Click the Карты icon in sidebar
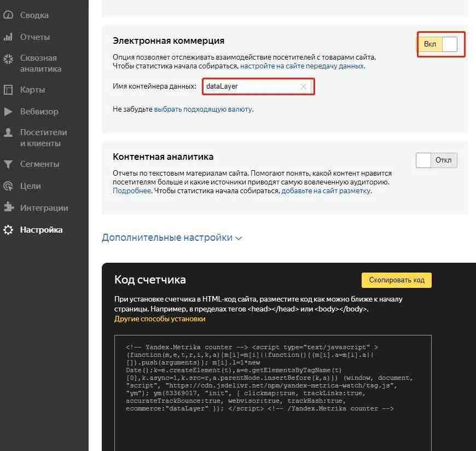Image resolution: width=476 pixels, height=451 pixels. 8,90
